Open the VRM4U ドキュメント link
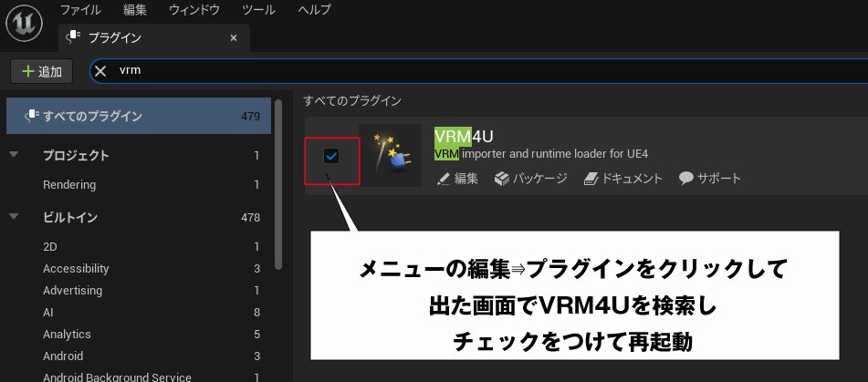 tap(622, 179)
